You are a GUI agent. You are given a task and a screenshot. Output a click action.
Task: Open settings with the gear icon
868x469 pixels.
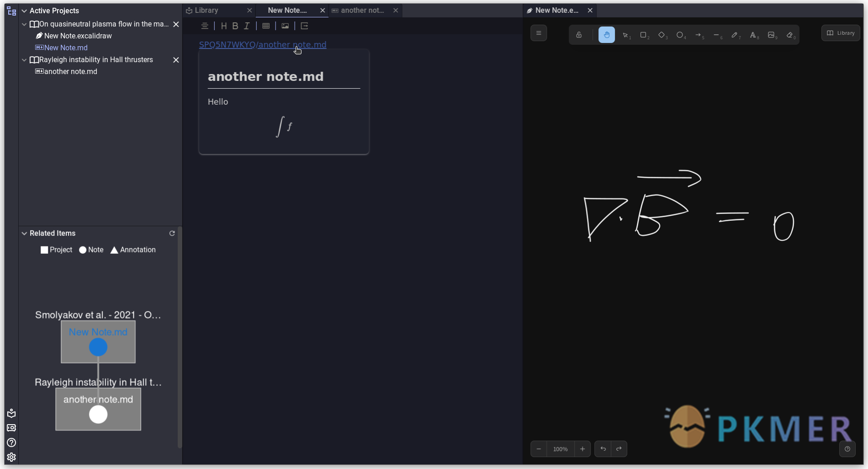tap(11, 457)
